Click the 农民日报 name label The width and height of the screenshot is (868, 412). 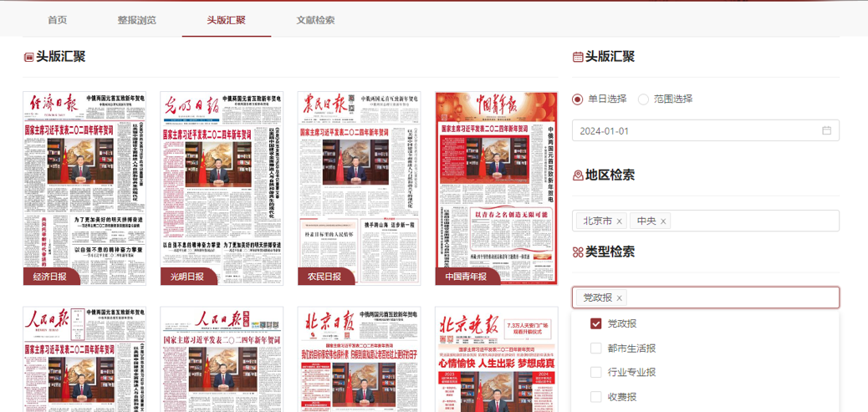pos(325,277)
